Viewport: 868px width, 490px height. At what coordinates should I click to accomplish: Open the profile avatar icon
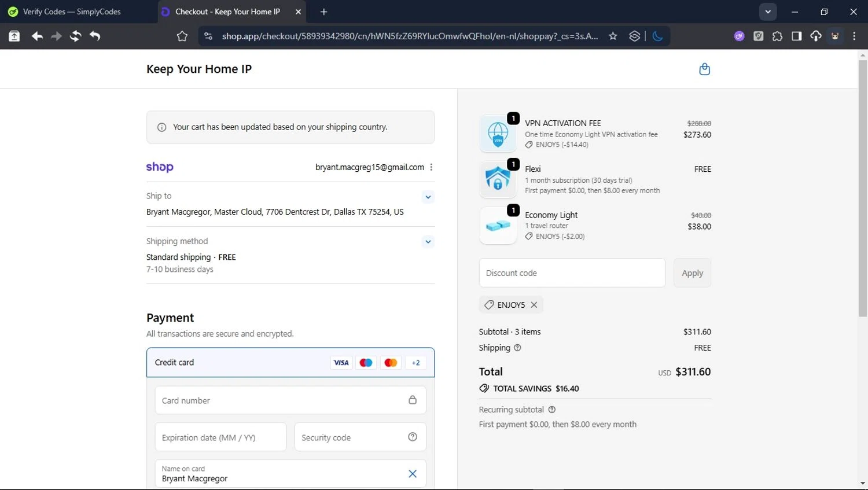[835, 36]
